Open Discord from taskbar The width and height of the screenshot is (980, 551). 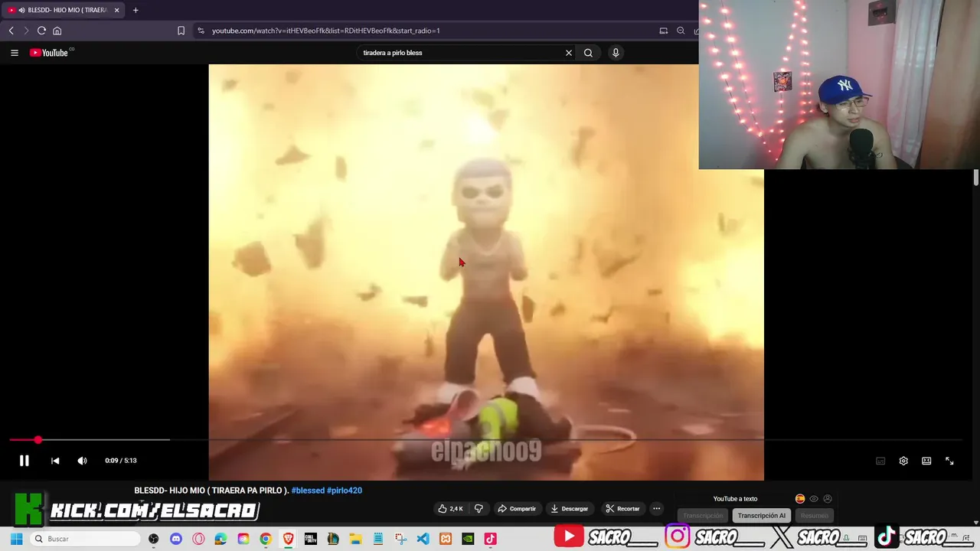click(x=176, y=539)
